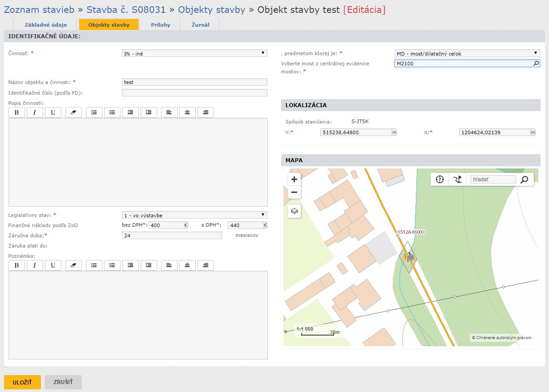Click the eraser icon in Popis činnosti toolbar
The width and height of the screenshot is (549, 392).
(x=73, y=112)
